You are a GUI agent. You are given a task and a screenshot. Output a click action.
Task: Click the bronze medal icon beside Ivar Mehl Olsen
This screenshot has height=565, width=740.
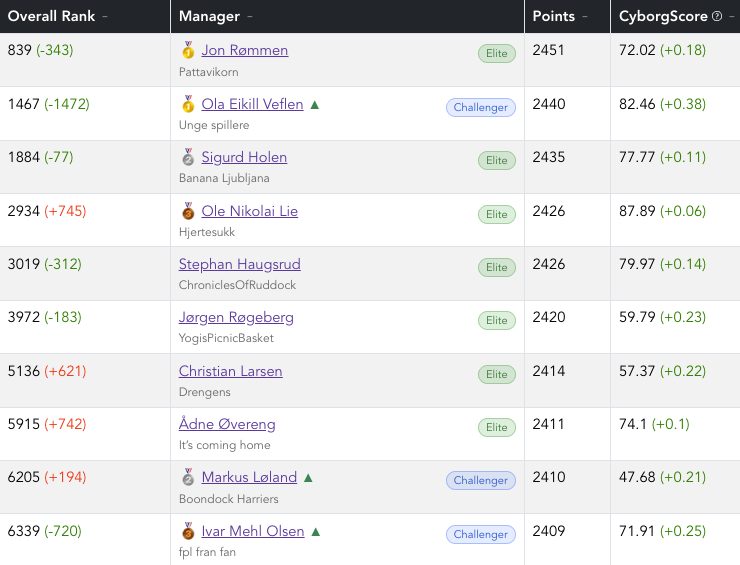point(188,531)
